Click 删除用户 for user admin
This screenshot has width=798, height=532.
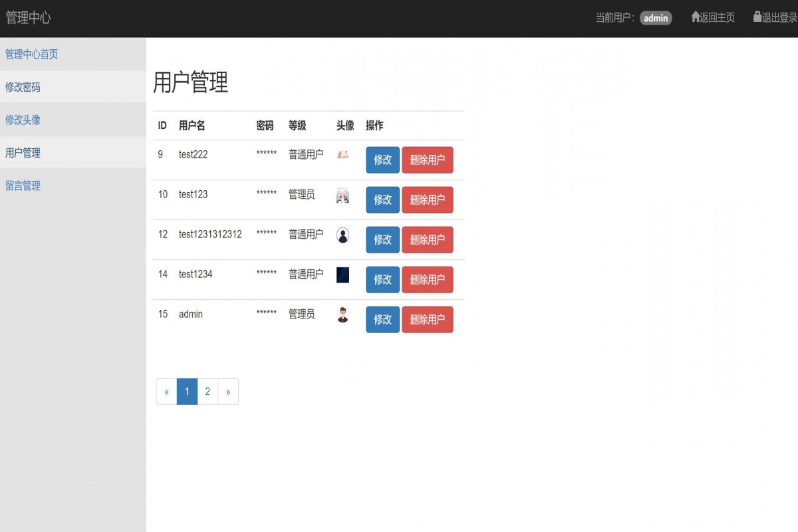(x=428, y=319)
